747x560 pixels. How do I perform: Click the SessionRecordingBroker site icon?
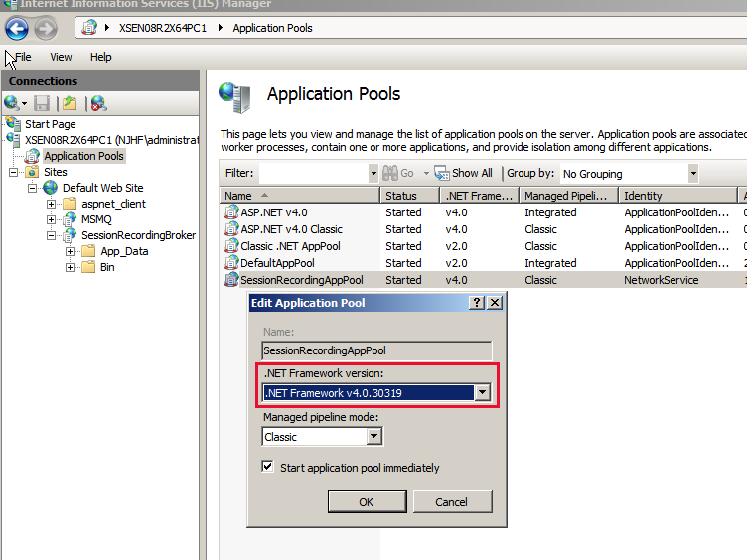70,235
